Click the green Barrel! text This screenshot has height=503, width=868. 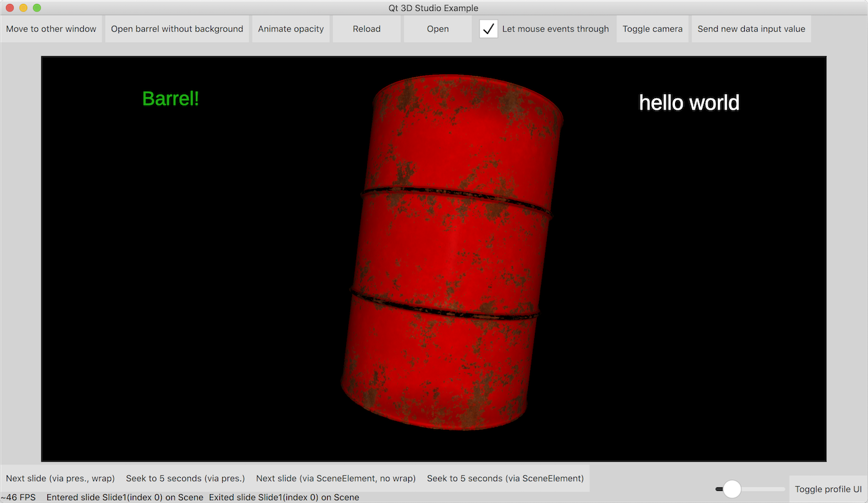click(x=171, y=99)
